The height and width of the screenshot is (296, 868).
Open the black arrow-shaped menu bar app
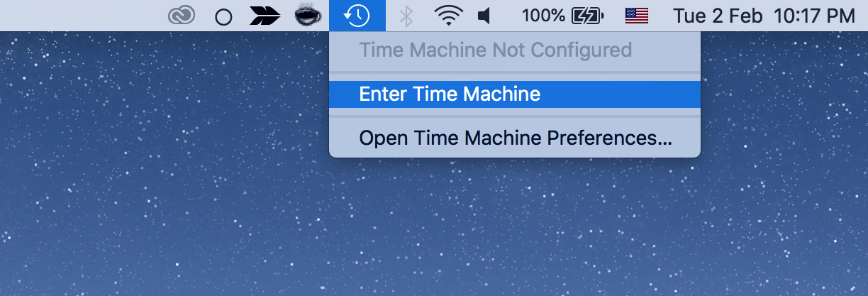265,16
